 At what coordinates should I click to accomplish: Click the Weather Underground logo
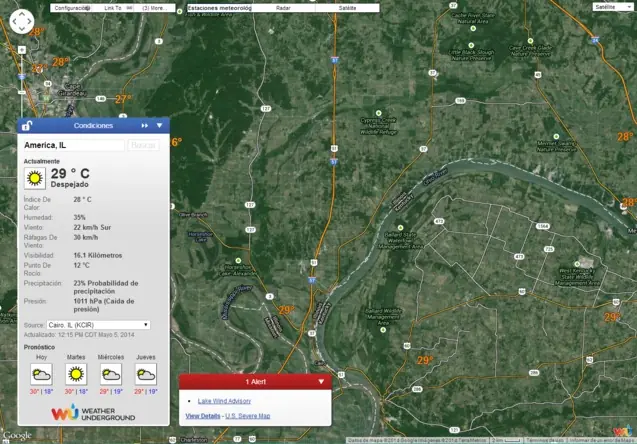tap(83, 412)
